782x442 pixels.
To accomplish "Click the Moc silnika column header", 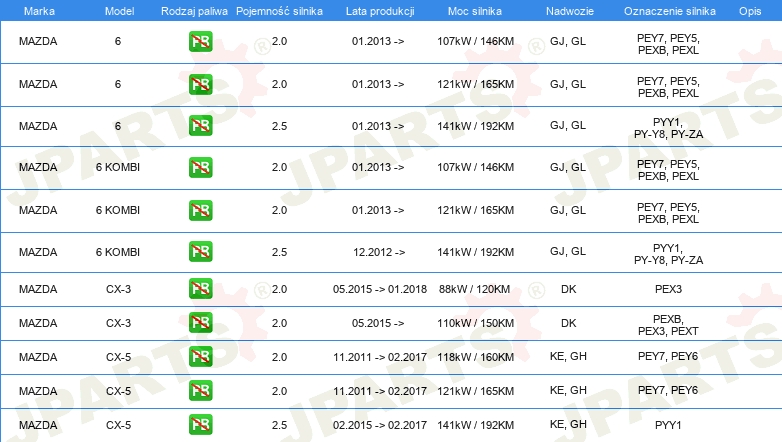I will [475, 11].
